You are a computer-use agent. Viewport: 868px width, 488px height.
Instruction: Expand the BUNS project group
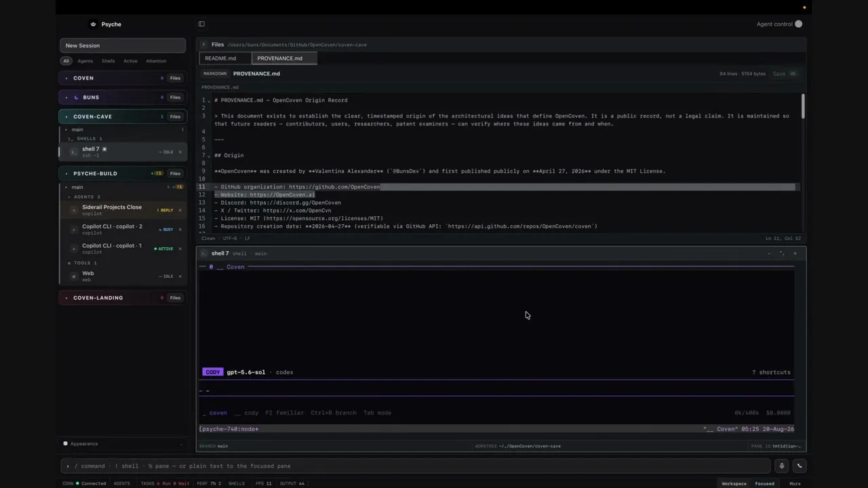[66, 98]
